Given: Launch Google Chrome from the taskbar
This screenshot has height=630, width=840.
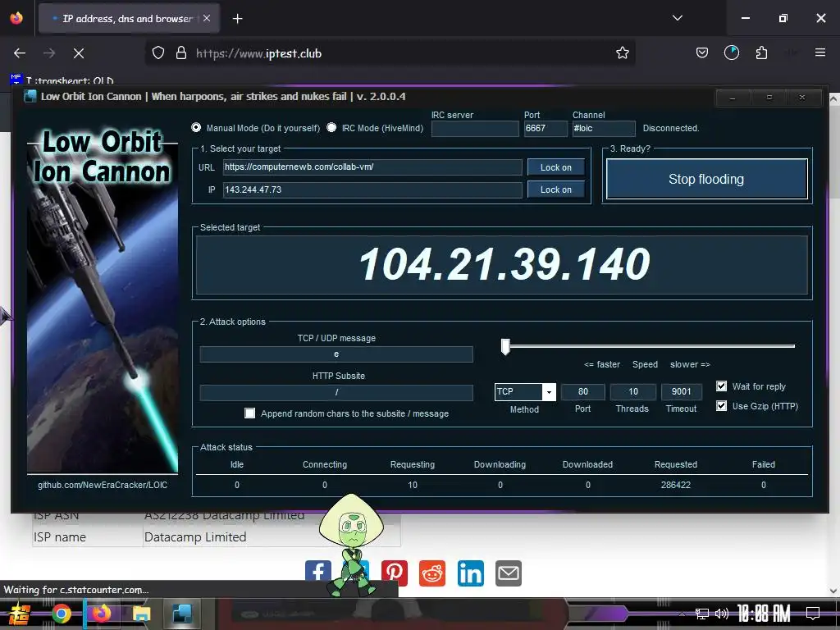Looking at the screenshot, I should [61, 614].
